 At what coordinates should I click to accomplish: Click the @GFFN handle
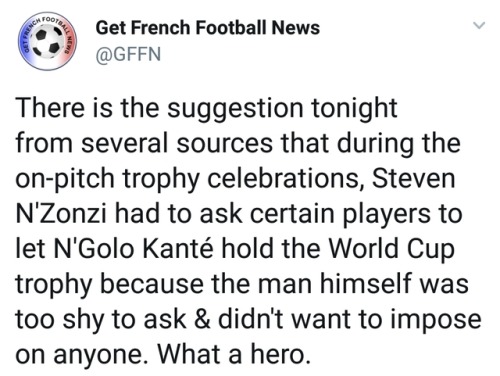128,54
